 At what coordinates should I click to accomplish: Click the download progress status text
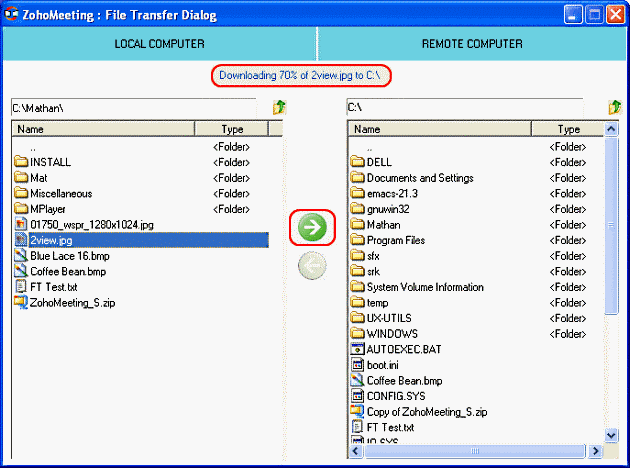[x=303, y=75]
